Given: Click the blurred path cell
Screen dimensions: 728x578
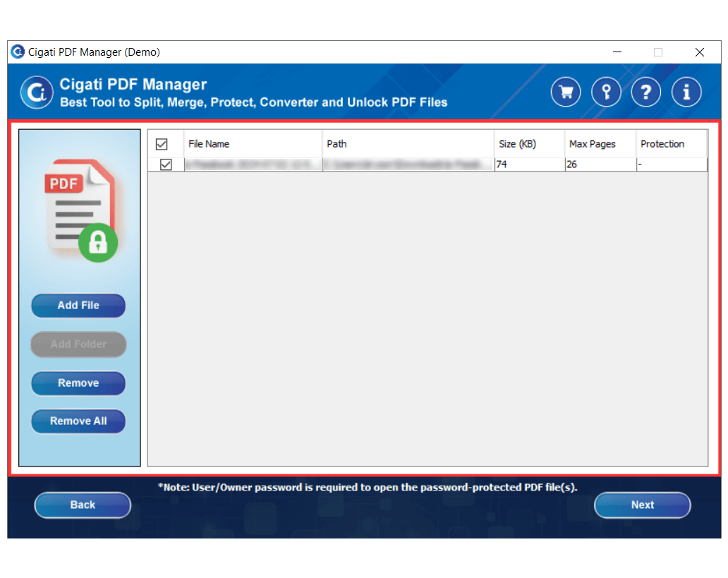Looking at the screenshot, I should pyautogui.click(x=408, y=164).
